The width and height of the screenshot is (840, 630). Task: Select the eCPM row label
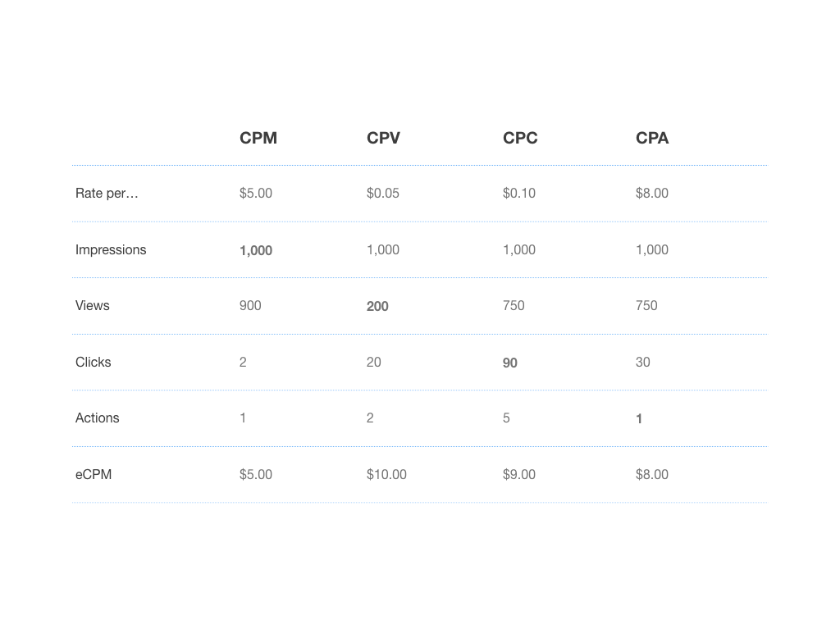pos(94,474)
